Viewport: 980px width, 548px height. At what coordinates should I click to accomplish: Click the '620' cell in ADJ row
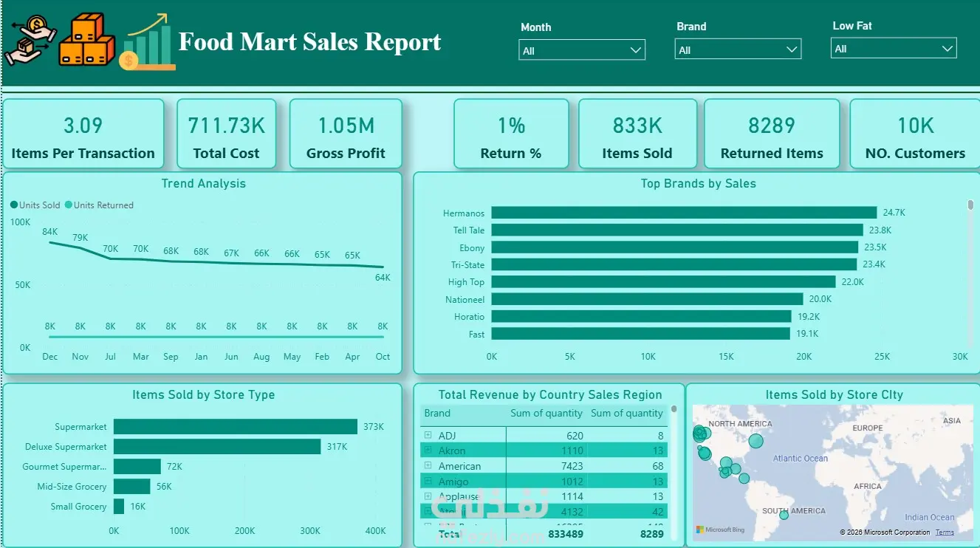[575, 436]
